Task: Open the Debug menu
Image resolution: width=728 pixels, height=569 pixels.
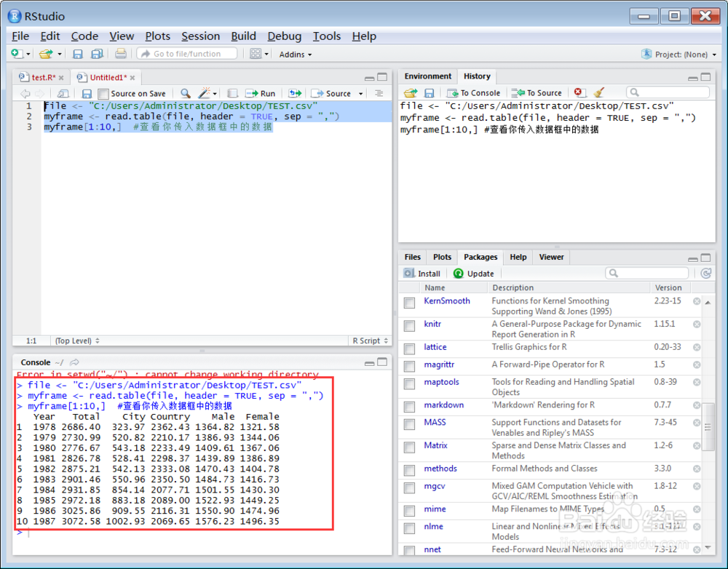Action: pos(284,36)
